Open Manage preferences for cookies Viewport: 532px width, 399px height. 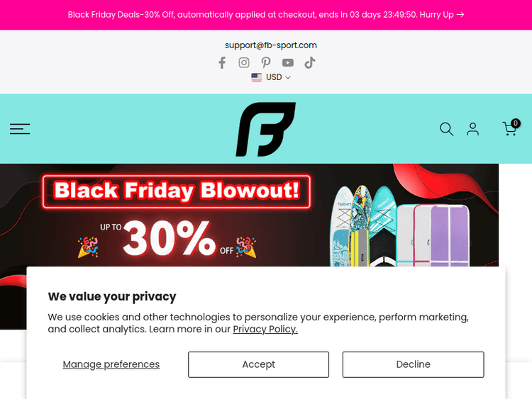(111, 364)
